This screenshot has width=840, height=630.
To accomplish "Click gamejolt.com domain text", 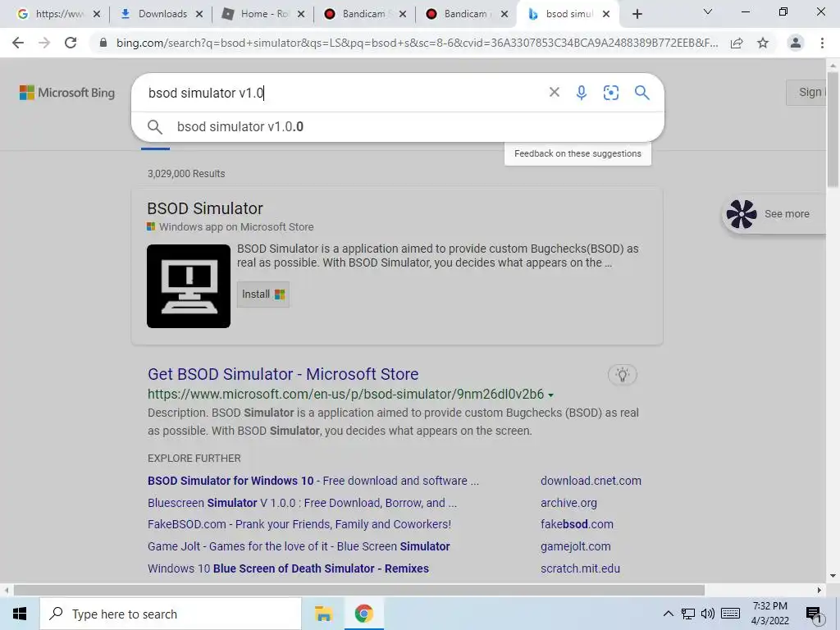I will click(x=575, y=546).
